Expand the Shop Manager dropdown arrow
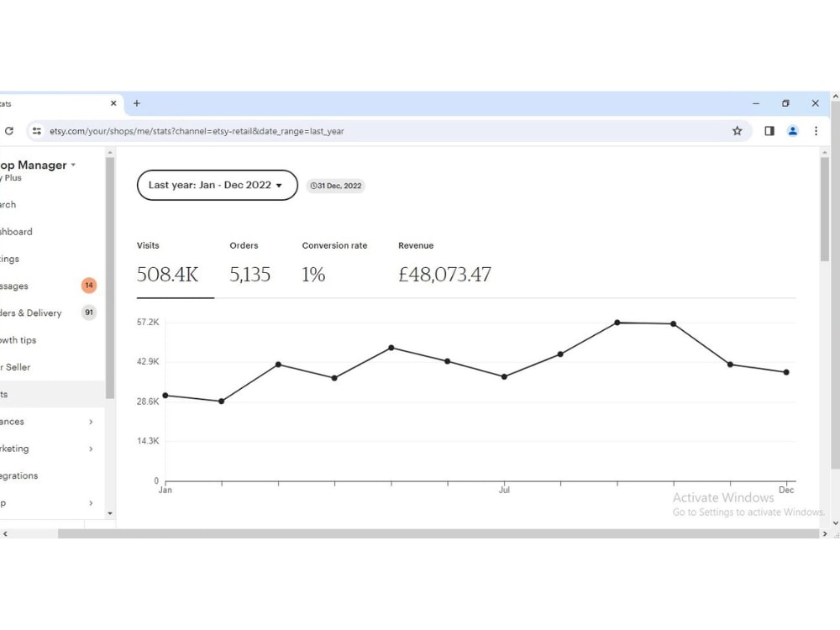The width and height of the screenshot is (840, 630). 73,165
